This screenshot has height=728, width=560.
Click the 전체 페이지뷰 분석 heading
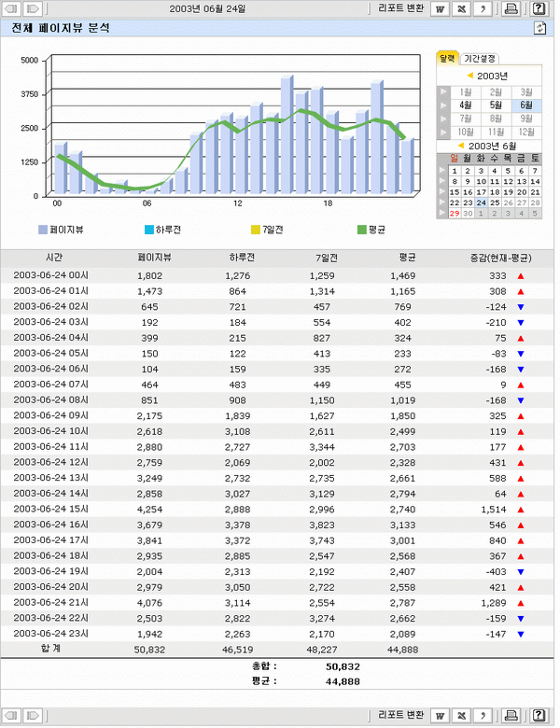point(61,28)
